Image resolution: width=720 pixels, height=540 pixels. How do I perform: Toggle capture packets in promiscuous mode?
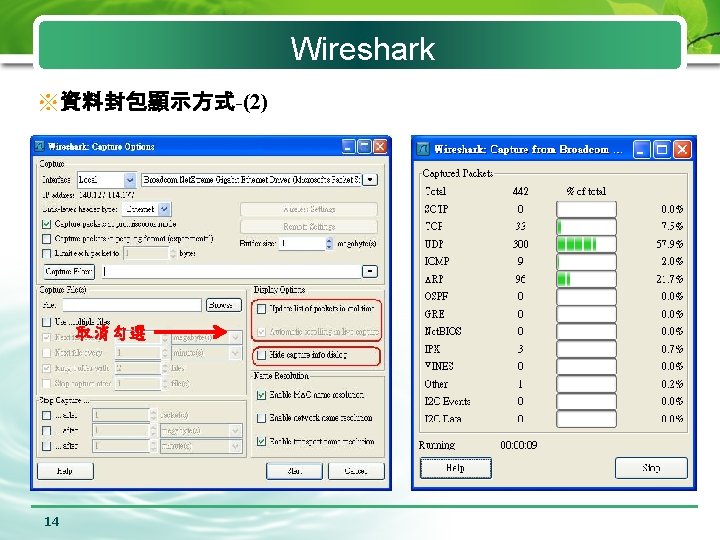[x=46, y=224]
